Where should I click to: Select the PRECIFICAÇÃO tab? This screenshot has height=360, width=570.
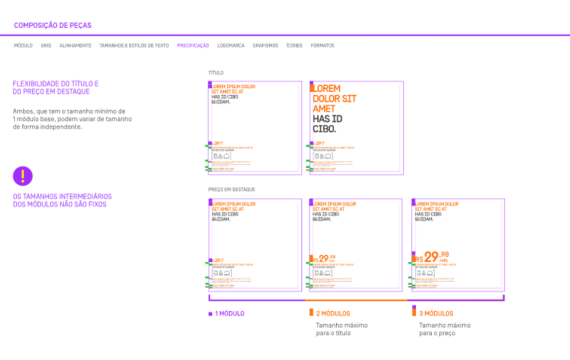pos(193,45)
